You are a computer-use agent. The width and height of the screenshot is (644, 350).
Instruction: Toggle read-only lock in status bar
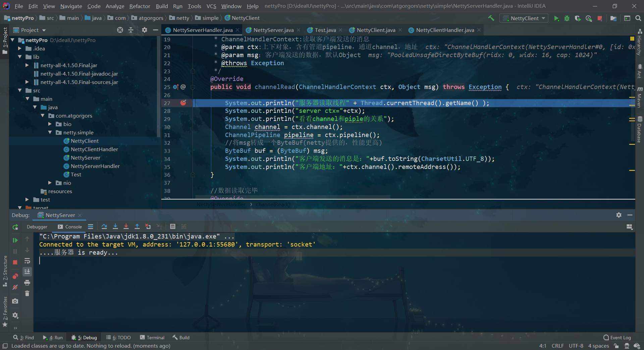point(616,346)
